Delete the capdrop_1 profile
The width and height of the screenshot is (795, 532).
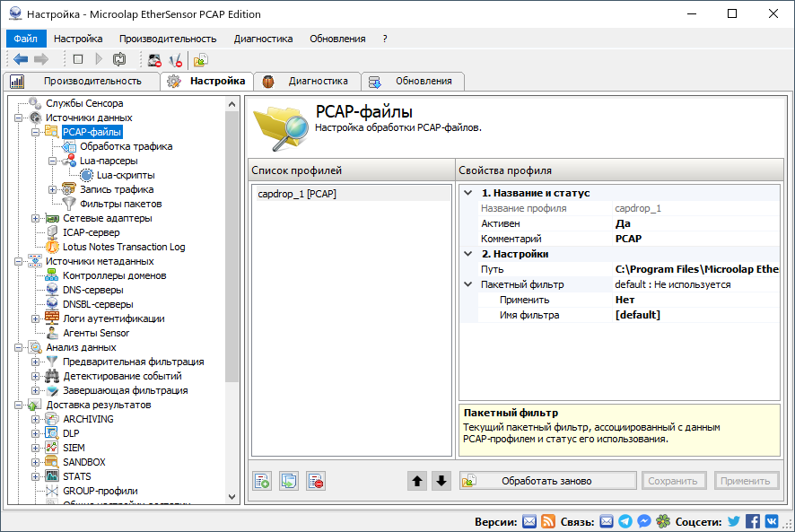coord(316,481)
